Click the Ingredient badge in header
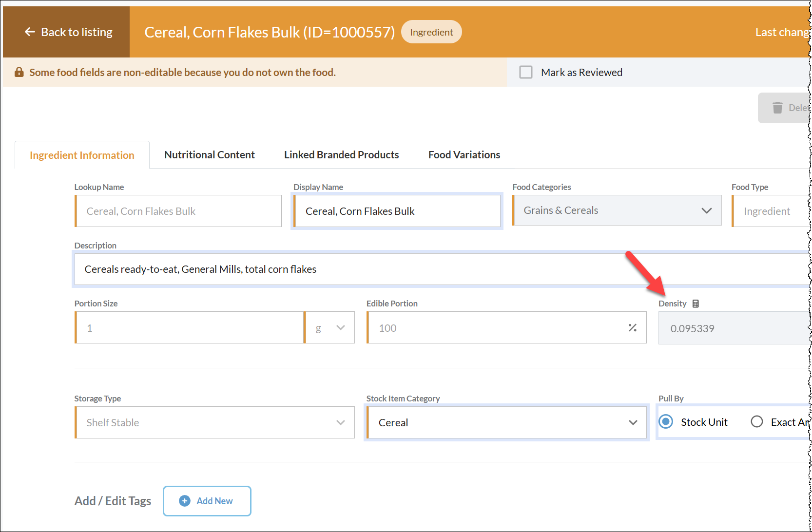Screen dimensions: 812x532 pos(431,32)
